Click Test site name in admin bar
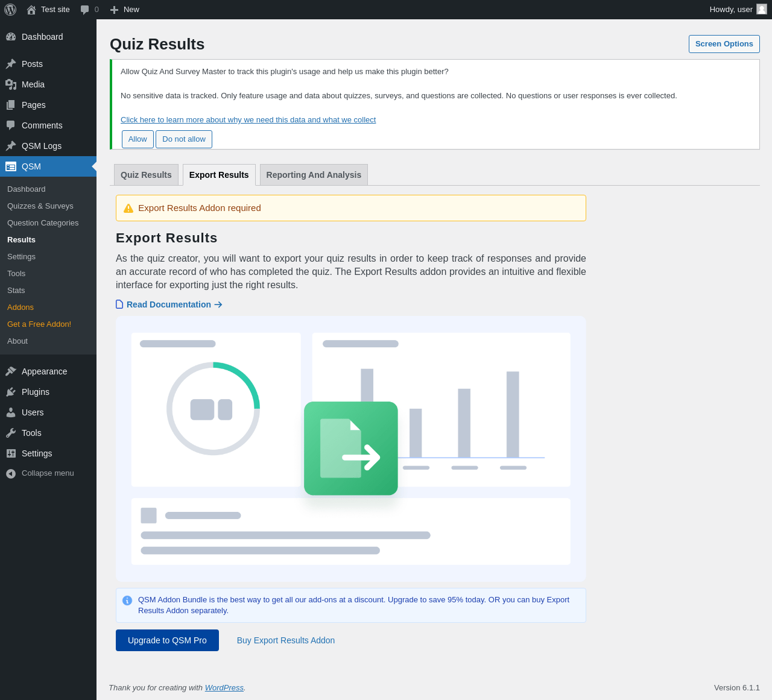The width and height of the screenshot is (772, 700). point(55,10)
